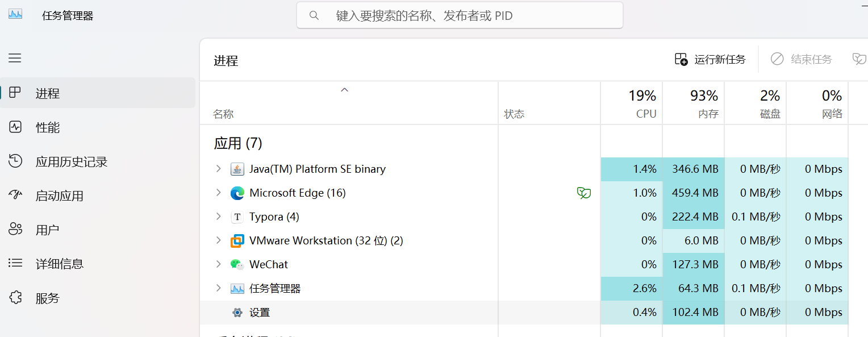Open the hamburger navigation menu

click(15, 58)
